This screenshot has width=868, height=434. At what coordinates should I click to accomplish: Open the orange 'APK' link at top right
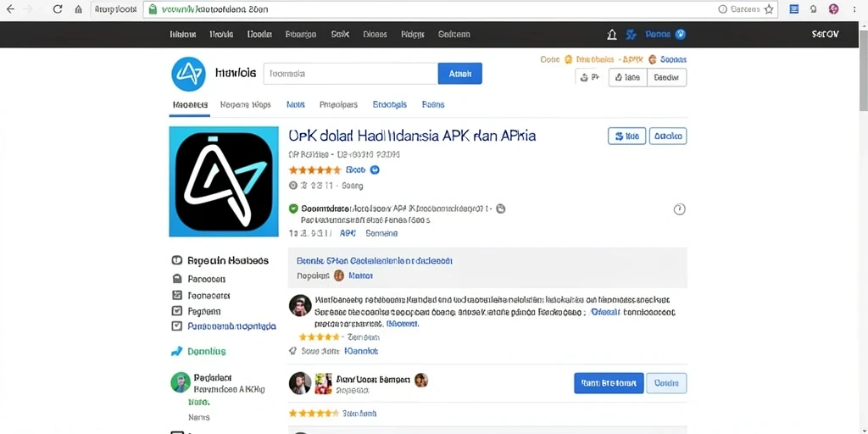[632, 59]
